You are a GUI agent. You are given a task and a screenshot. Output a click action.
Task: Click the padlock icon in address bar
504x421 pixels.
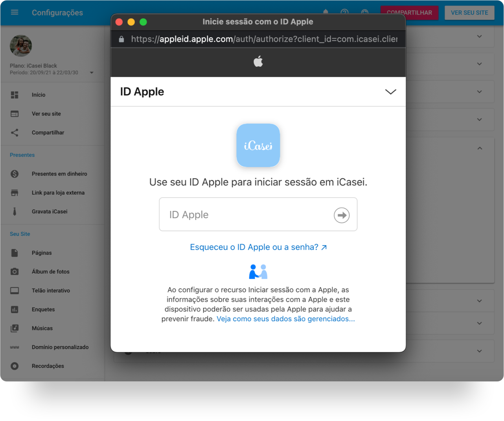click(121, 39)
